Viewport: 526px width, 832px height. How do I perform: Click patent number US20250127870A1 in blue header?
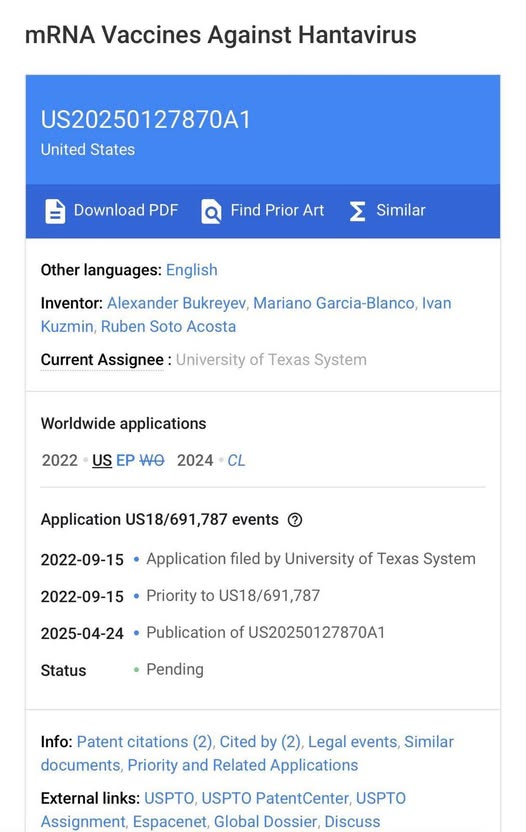pyautogui.click(x=145, y=119)
